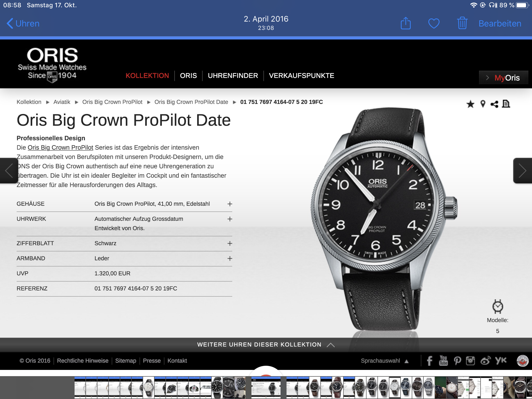The image size is (532, 399).
Task: Click Aviatik in the breadcrumb
Action: coord(62,102)
